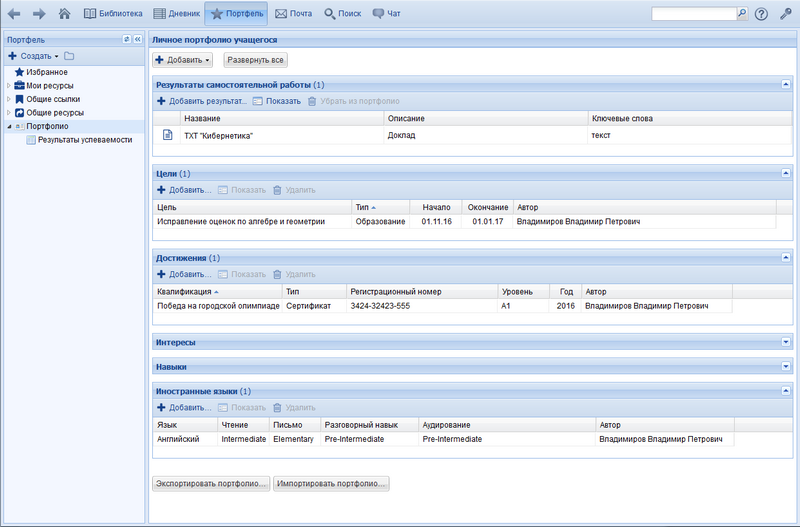Click the key icon in top right
Screen dimensions: 800x527
(786, 14)
